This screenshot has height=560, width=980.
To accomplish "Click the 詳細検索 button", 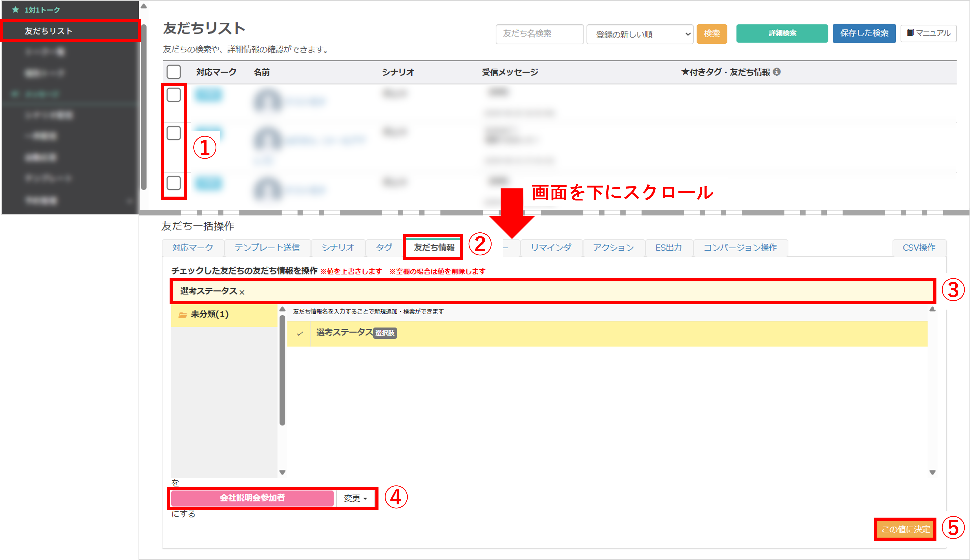I will [782, 33].
